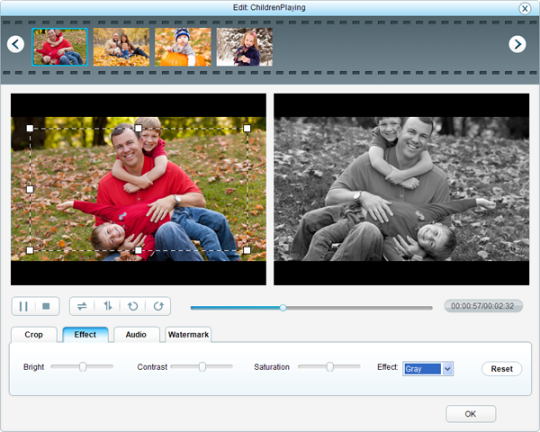
Task: Click the top-center crop handle
Action: [x=138, y=128]
